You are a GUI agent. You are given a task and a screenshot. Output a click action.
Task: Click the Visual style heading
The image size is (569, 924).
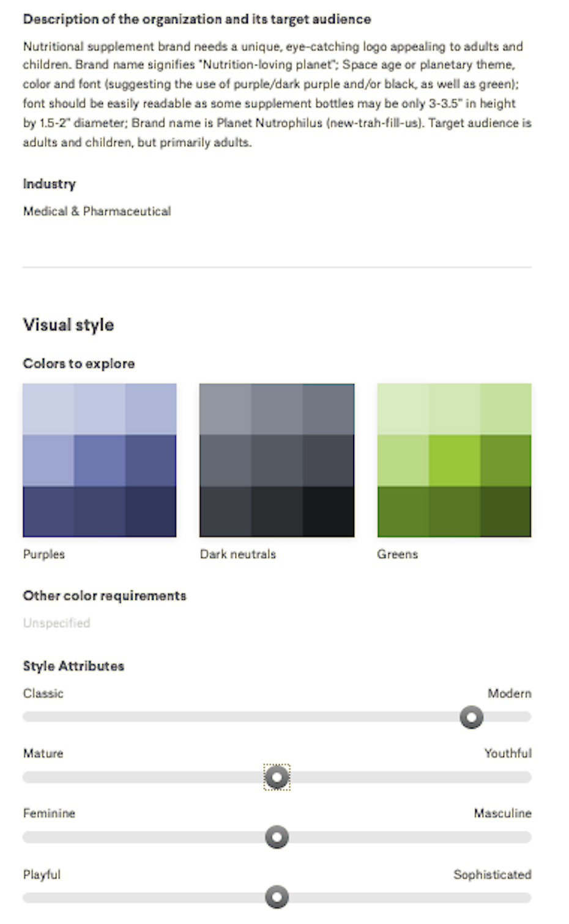pyautogui.click(x=68, y=324)
